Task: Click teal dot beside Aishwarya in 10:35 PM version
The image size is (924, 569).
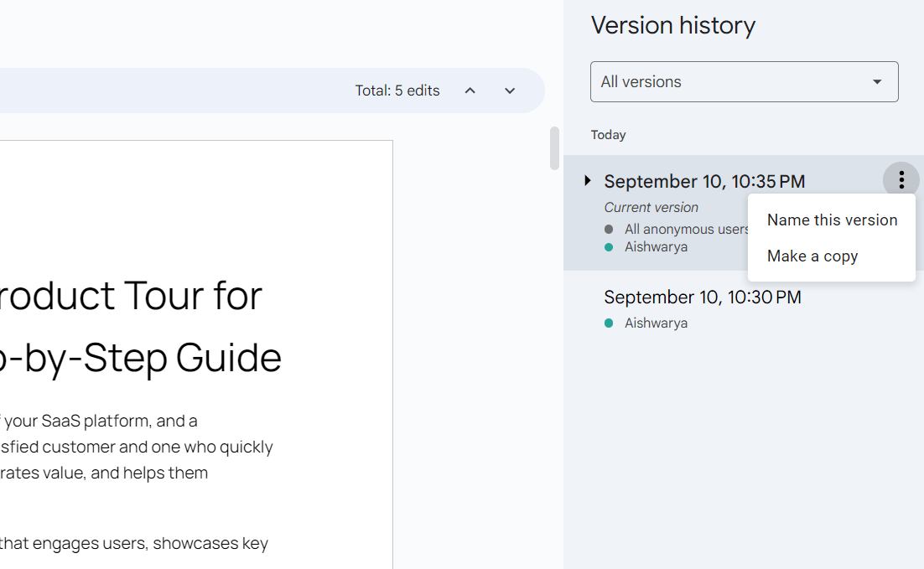Action: coord(609,247)
